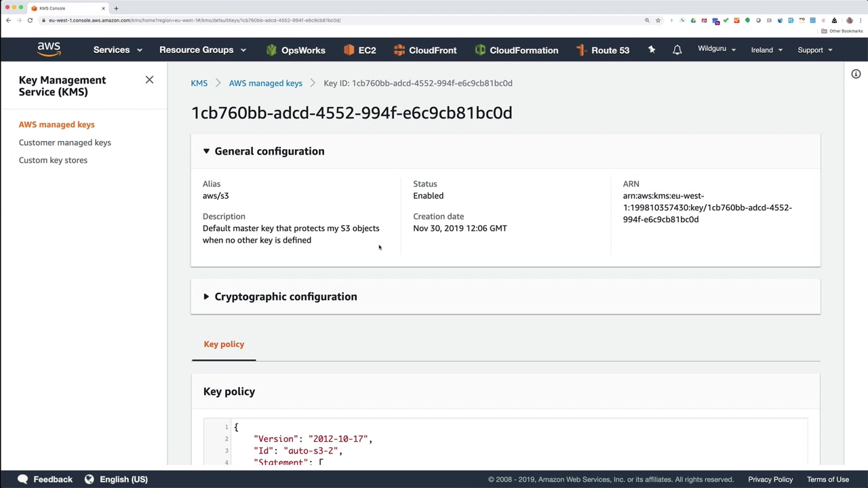Open the Services dropdown menu
This screenshot has width=868, height=488.
[x=117, y=50]
